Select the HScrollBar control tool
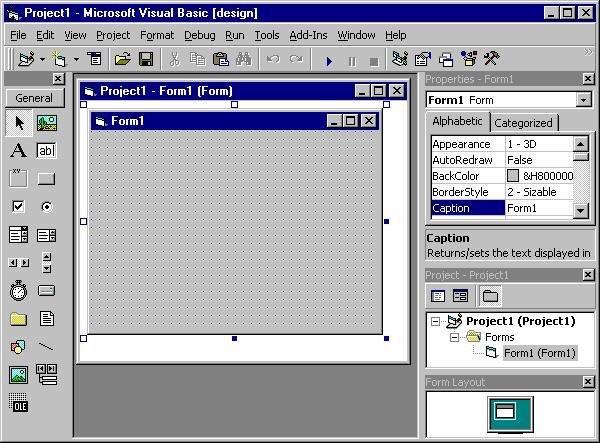The height and width of the screenshot is (443, 600). 18,262
